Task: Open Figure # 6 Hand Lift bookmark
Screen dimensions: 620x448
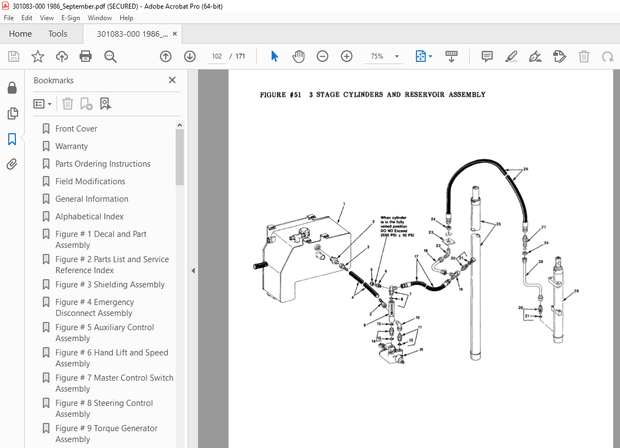Action: click(112, 358)
